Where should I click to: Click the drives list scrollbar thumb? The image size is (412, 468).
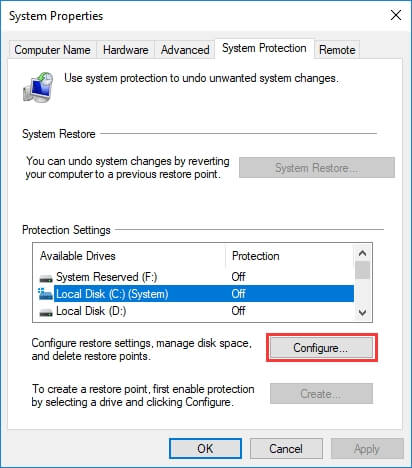point(362,270)
